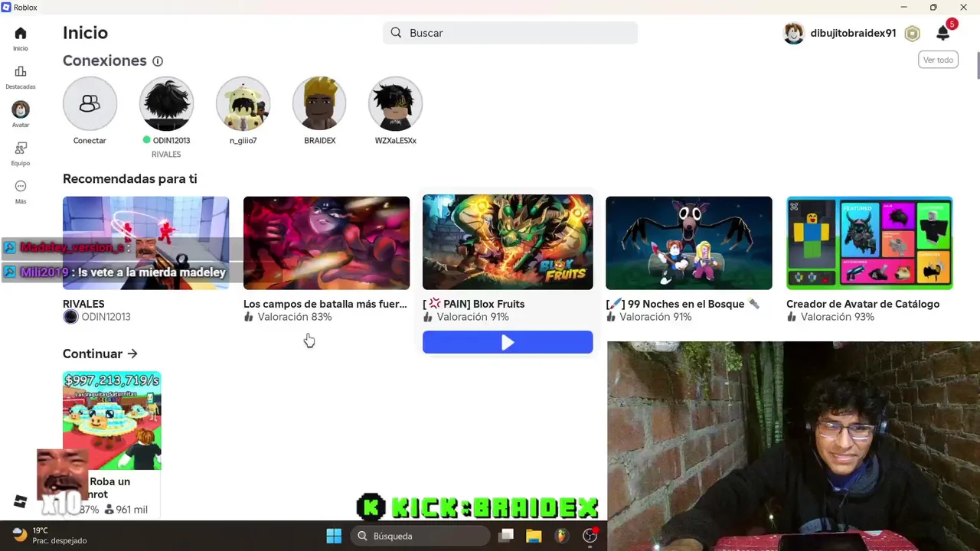Click ODIN12013 label under RIVALES game
The width and height of the screenshot is (980, 551).
(x=106, y=317)
